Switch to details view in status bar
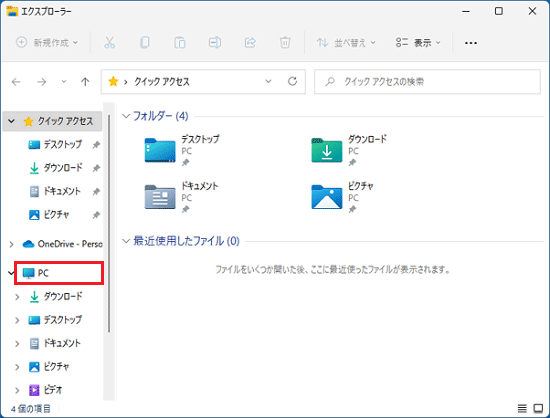 tap(522, 408)
